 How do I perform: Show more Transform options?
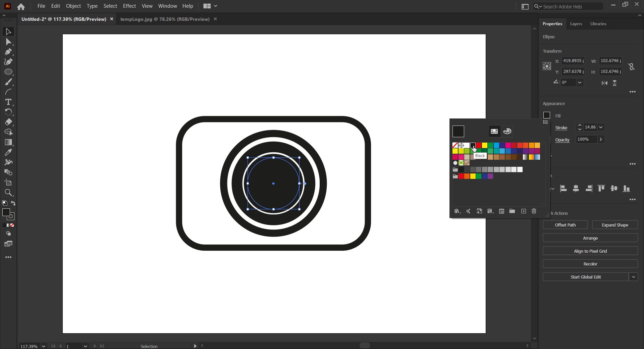tap(633, 92)
